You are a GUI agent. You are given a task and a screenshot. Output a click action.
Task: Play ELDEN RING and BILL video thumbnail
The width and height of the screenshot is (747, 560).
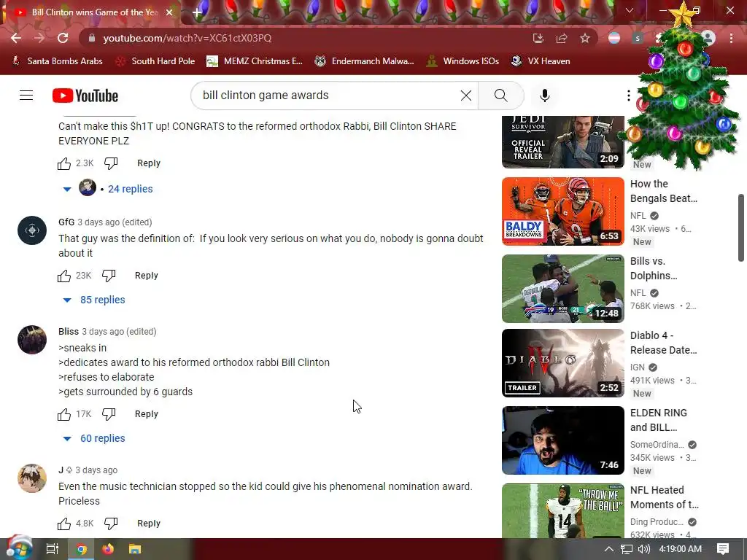pyautogui.click(x=562, y=440)
